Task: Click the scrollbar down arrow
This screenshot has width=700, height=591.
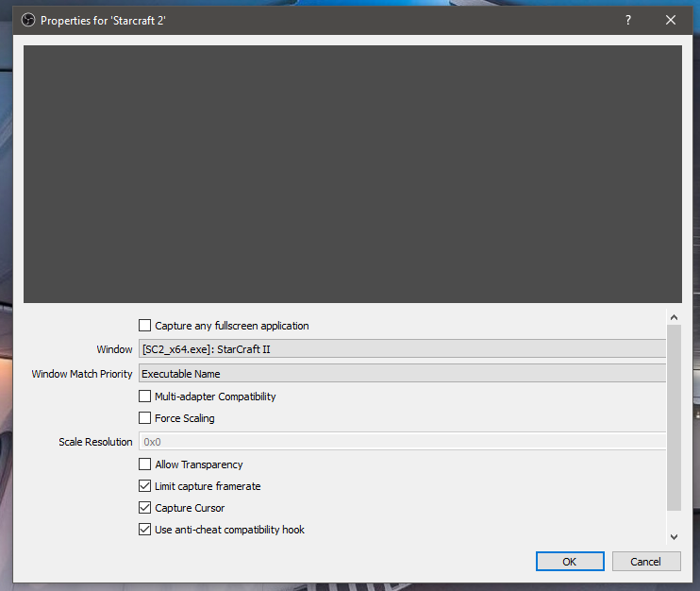Action: point(675,536)
